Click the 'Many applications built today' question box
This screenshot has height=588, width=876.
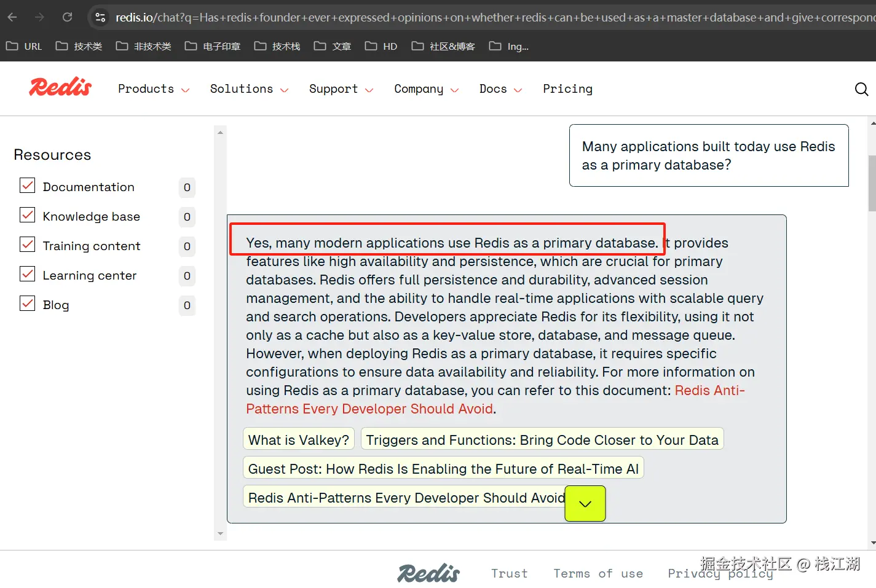(x=709, y=155)
